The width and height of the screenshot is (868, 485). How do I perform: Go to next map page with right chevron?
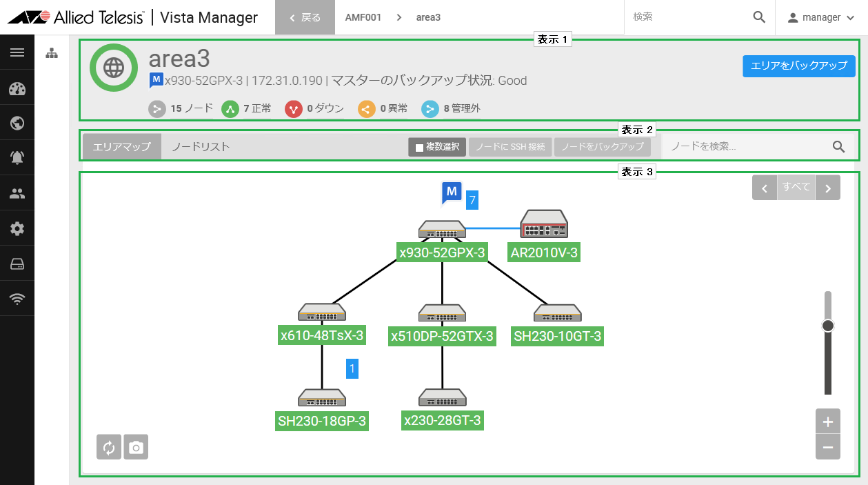(x=828, y=187)
